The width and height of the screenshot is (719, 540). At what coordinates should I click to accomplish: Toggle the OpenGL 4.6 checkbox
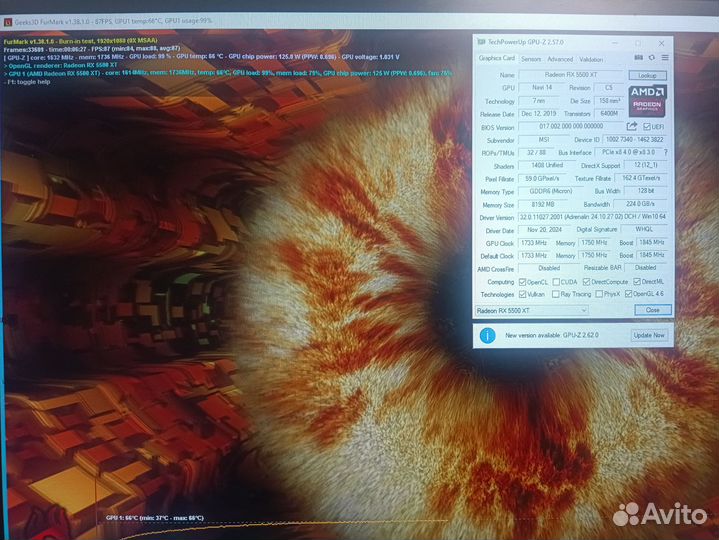pyautogui.click(x=629, y=294)
